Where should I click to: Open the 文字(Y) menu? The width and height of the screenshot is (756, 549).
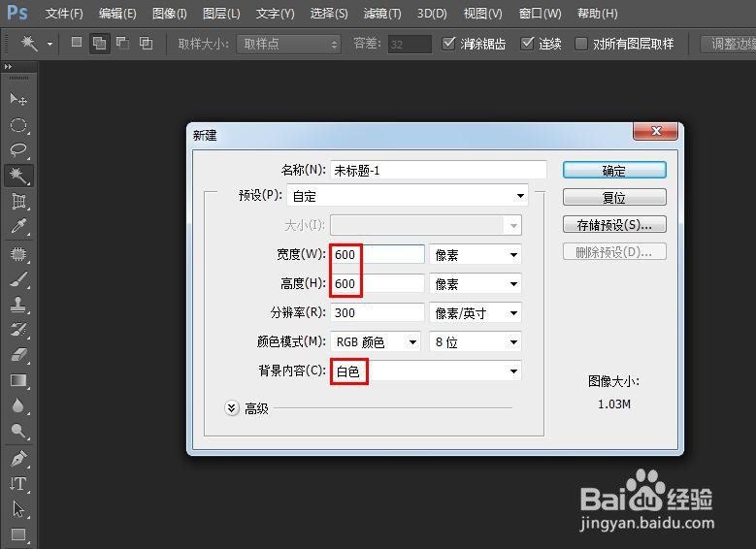tap(275, 14)
